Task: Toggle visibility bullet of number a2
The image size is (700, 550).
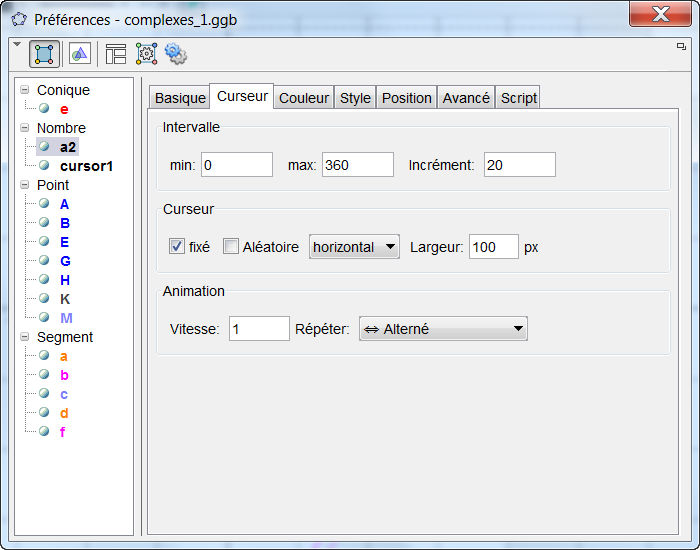Action: tap(44, 146)
